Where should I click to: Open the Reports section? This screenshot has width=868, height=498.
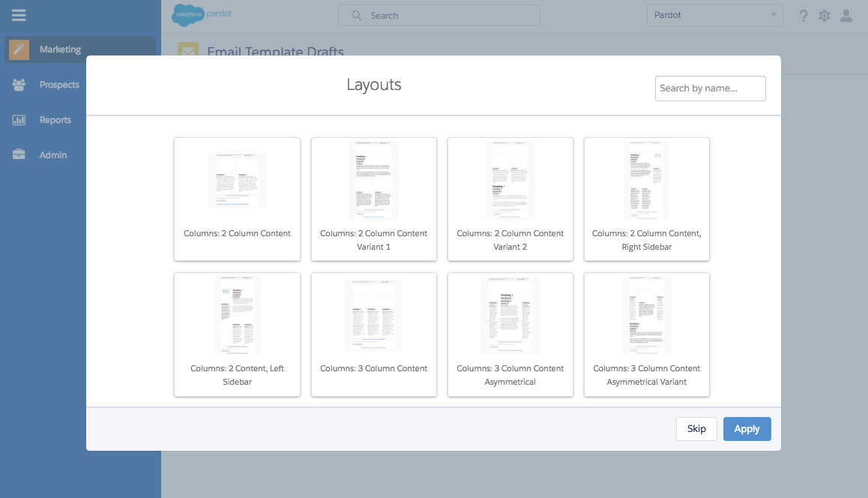55,120
